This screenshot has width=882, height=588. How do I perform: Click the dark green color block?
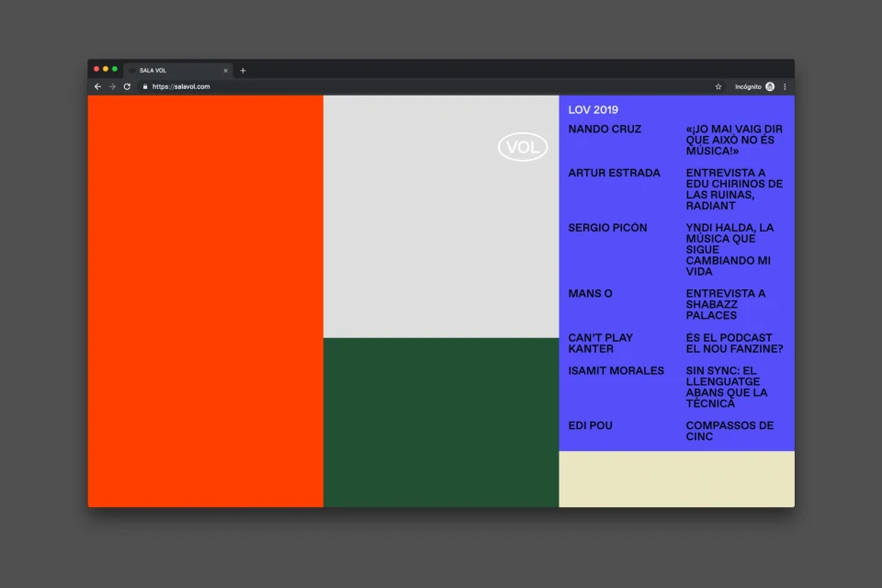point(441,422)
